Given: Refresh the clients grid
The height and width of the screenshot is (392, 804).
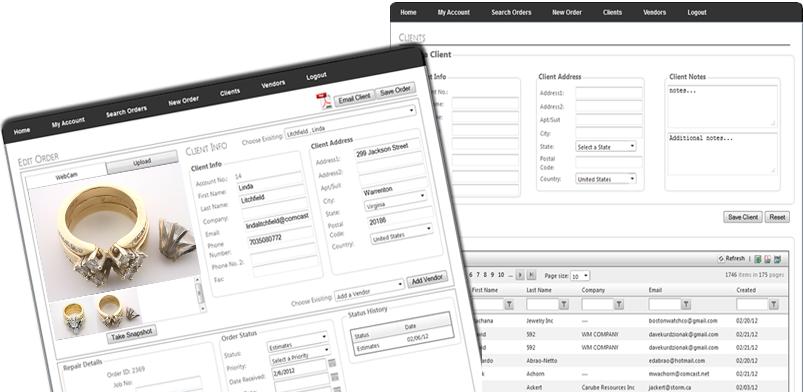Looking at the screenshot, I should coord(731,259).
